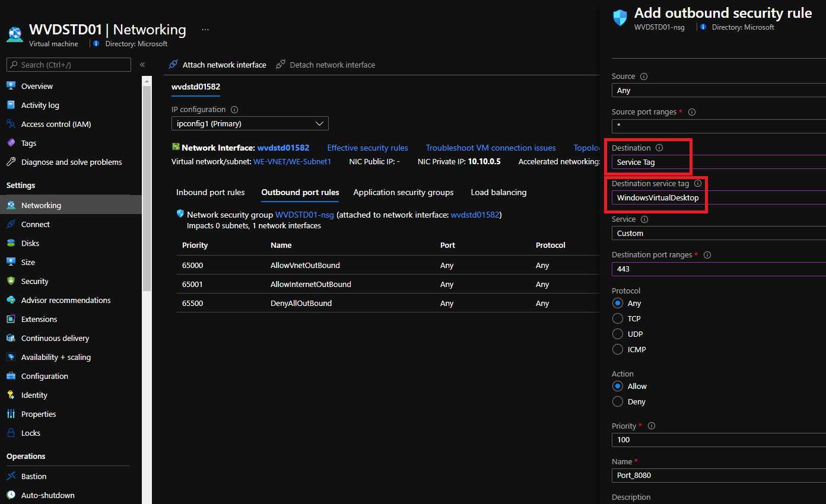Switch to the Inbound port rules tab
This screenshot has height=504, width=826.
[210, 192]
